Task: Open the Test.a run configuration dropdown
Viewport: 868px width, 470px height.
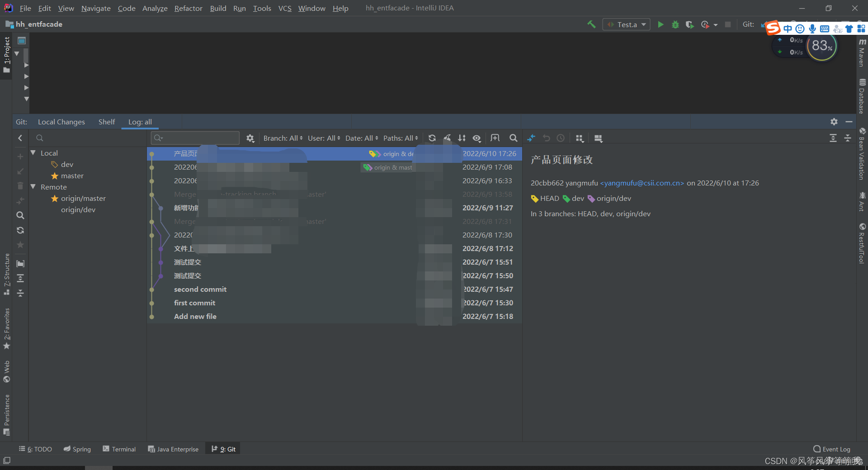Action: tap(626, 24)
